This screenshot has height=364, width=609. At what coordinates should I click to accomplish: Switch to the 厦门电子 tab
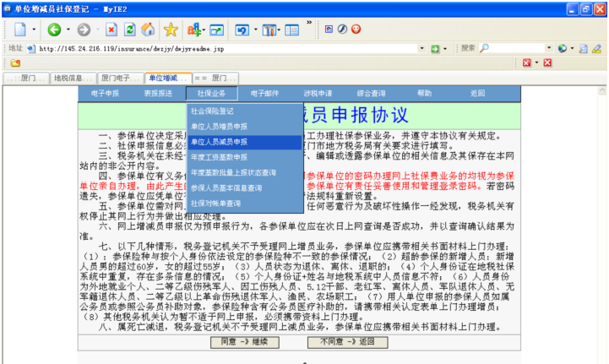(x=120, y=78)
